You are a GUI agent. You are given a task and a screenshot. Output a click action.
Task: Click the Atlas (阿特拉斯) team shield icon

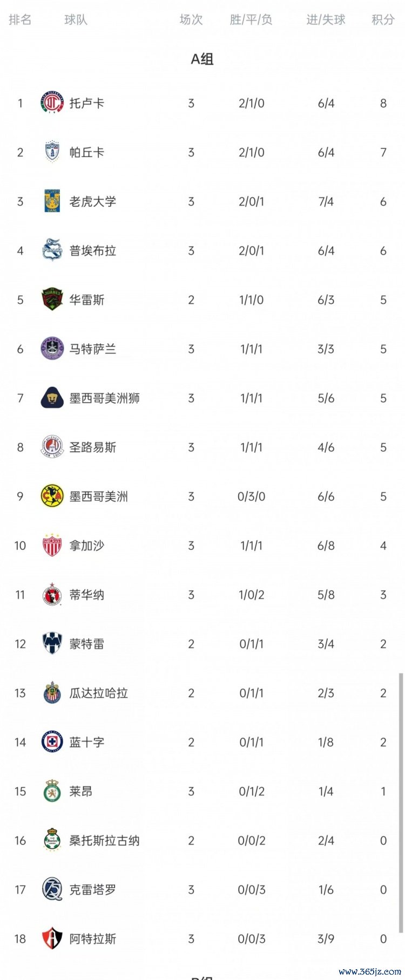tap(52, 938)
